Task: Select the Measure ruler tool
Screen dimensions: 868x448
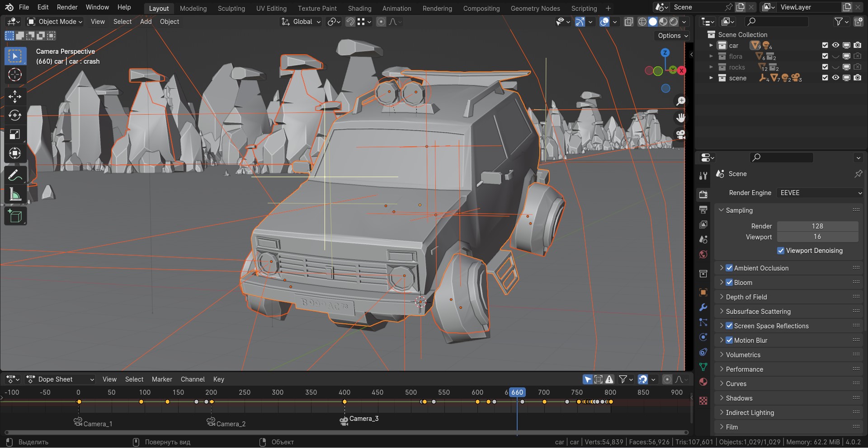Action: (15, 195)
